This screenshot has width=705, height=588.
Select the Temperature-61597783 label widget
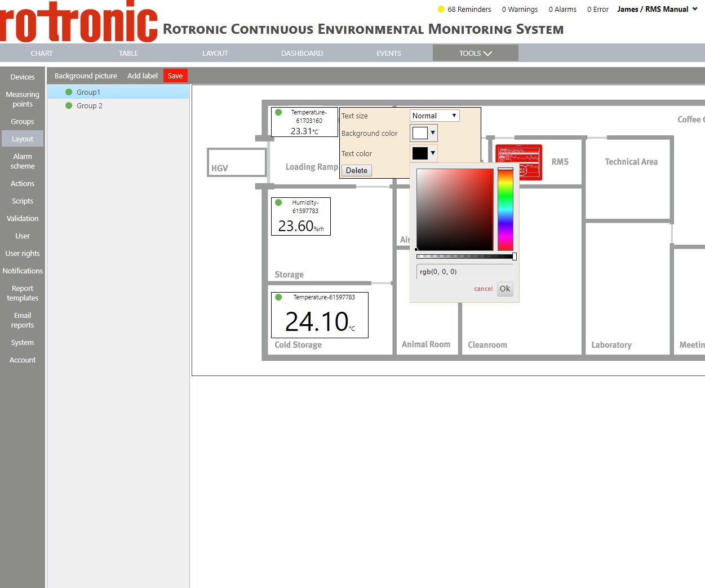coord(320,315)
